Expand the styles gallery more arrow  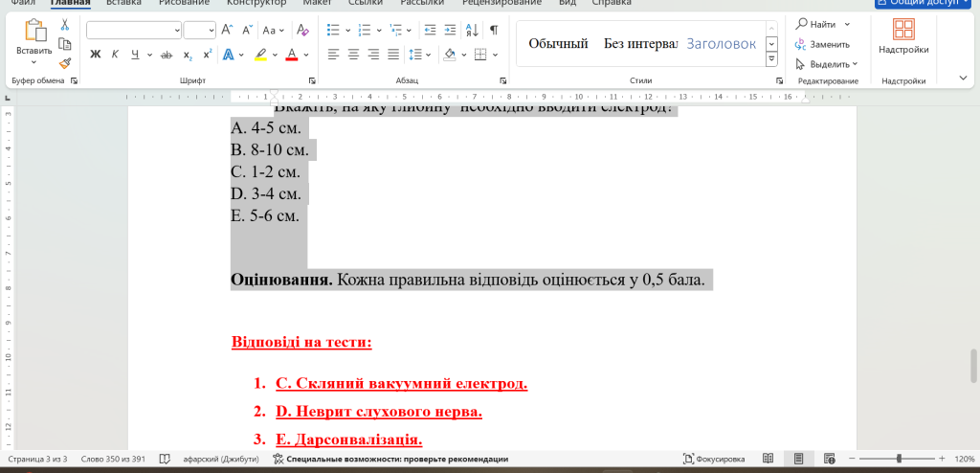(x=772, y=58)
